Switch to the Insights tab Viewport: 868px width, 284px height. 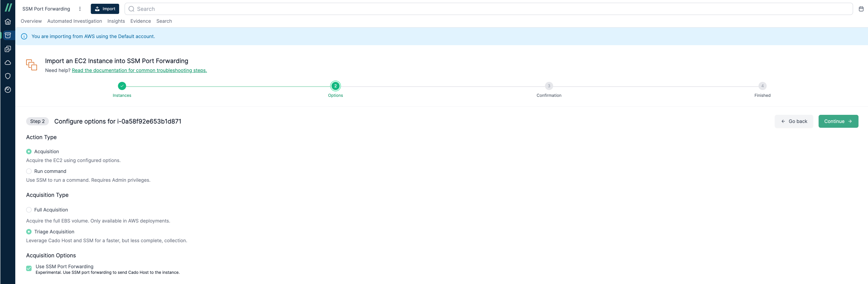116,21
